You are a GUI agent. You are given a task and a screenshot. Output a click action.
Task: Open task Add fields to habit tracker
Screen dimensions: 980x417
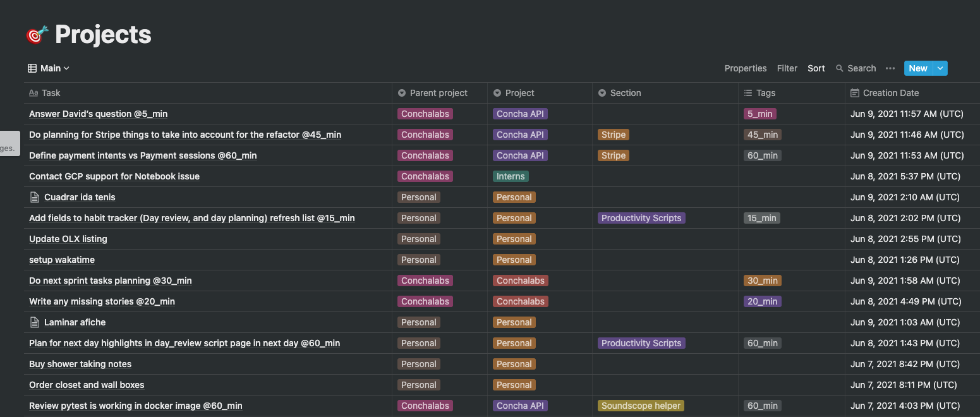coord(192,218)
